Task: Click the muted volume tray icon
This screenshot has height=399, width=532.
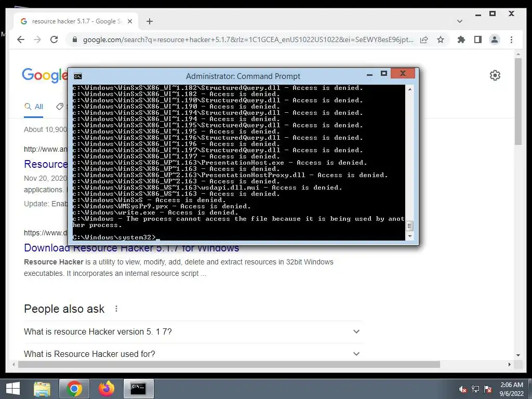Action: click(462, 389)
